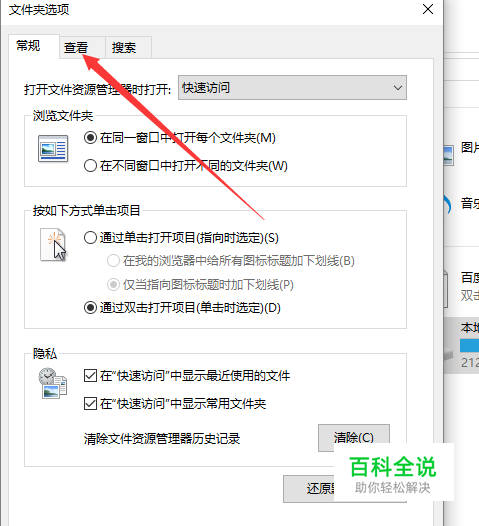Click the privacy clock and files icon
The height and width of the screenshot is (526, 479).
point(53,383)
